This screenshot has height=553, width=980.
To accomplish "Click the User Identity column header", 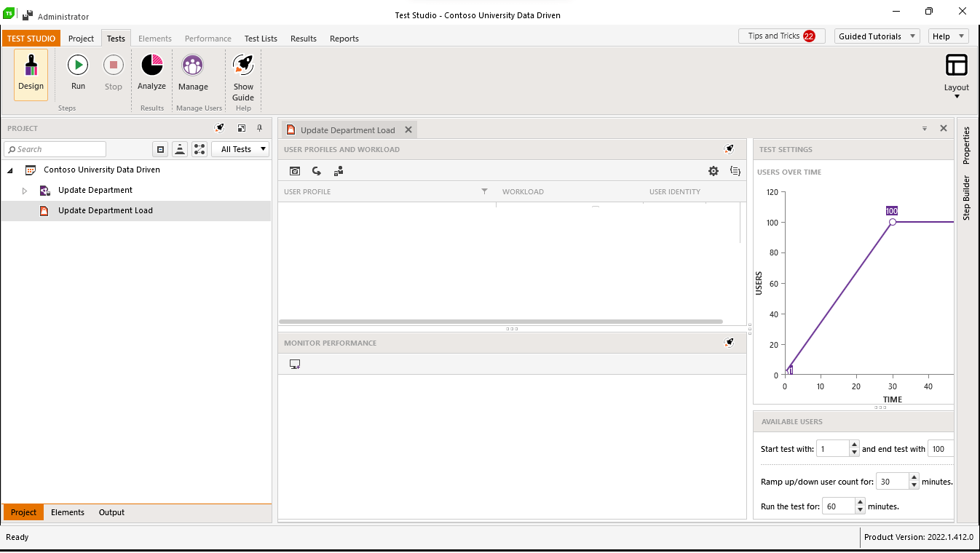I will (x=675, y=192).
